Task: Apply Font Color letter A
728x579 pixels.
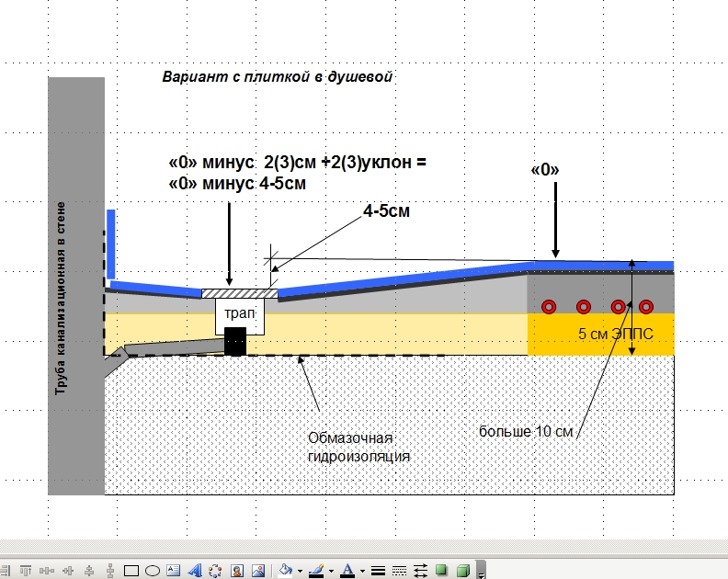Action: (x=347, y=571)
